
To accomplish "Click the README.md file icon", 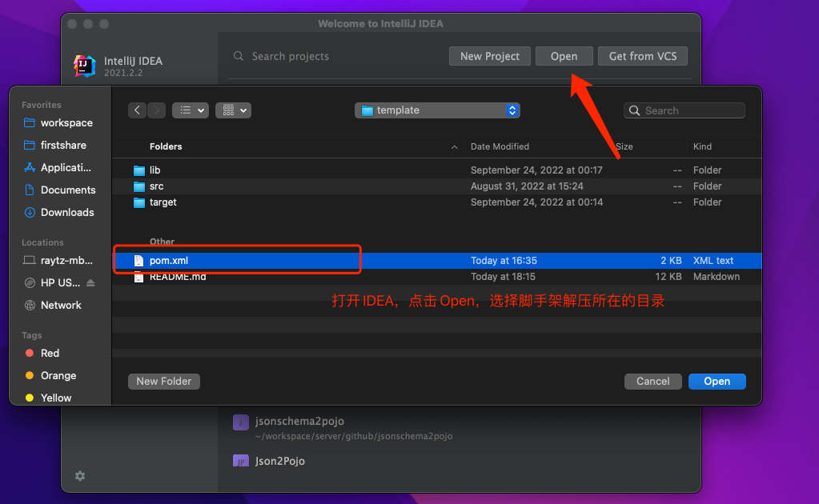I will tap(139, 277).
